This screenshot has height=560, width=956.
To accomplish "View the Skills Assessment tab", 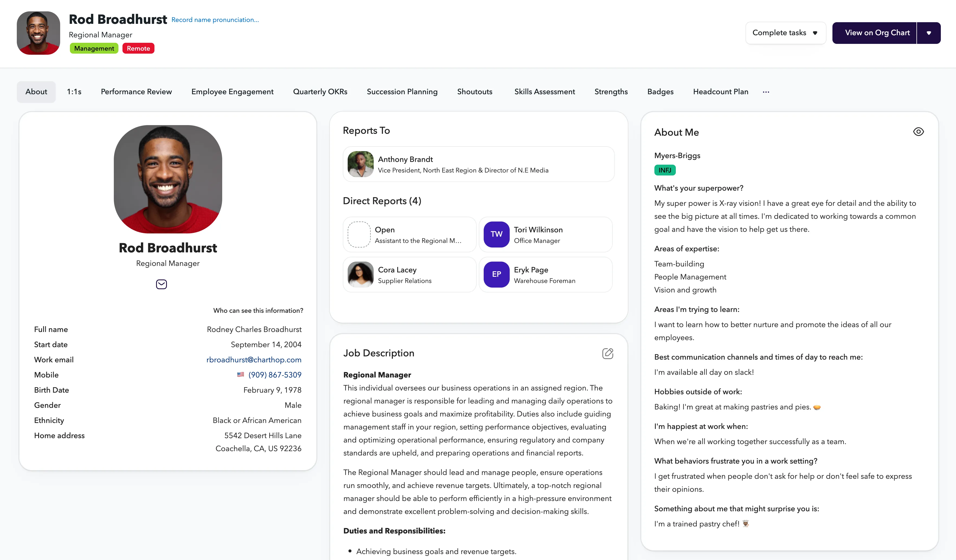I will pyautogui.click(x=544, y=92).
